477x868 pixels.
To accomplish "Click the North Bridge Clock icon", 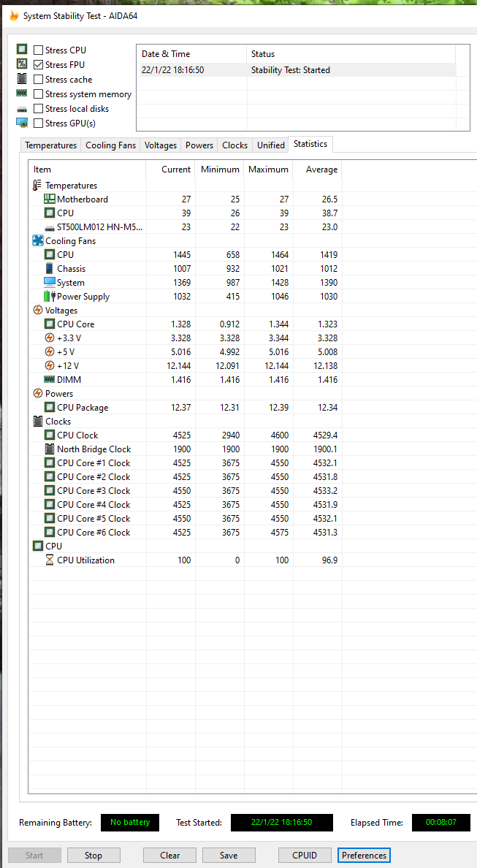I will [x=50, y=449].
